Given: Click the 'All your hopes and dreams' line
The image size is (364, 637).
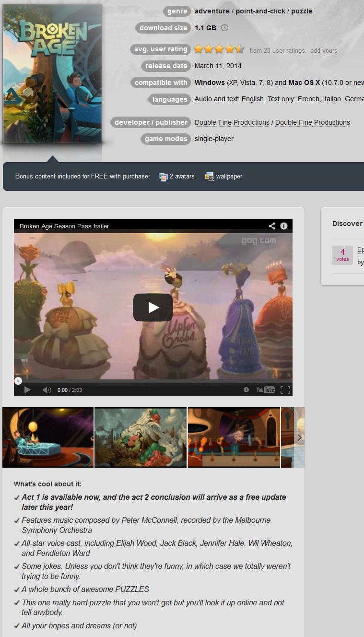Looking at the screenshot, I should point(80,625).
